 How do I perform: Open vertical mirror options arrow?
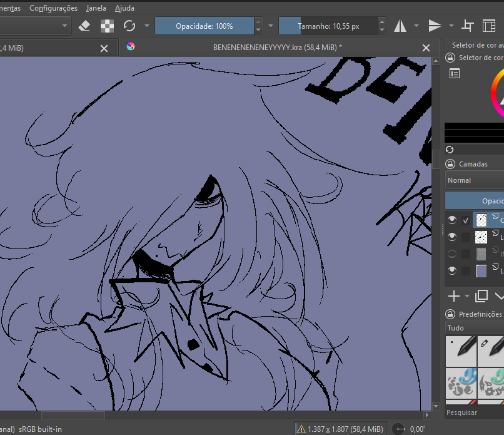(x=451, y=26)
